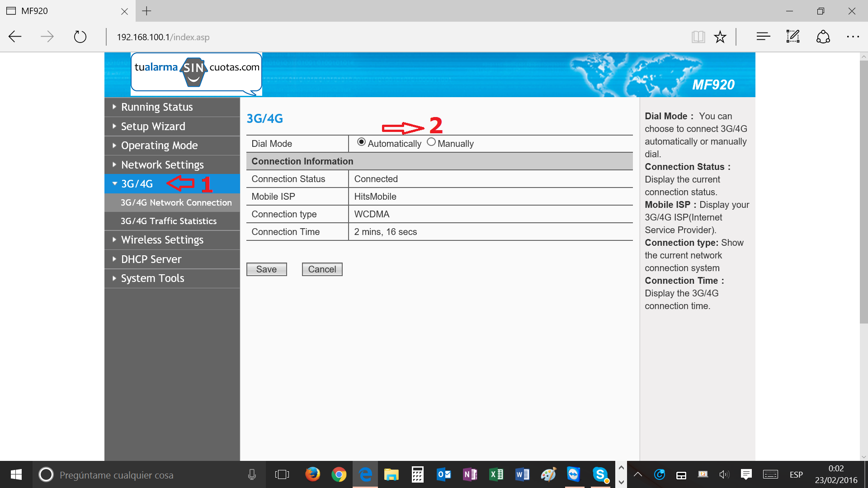Expand the Setup Wizard section
The width and height of the screenshot is (868, 488).
[x=153, y=126]
